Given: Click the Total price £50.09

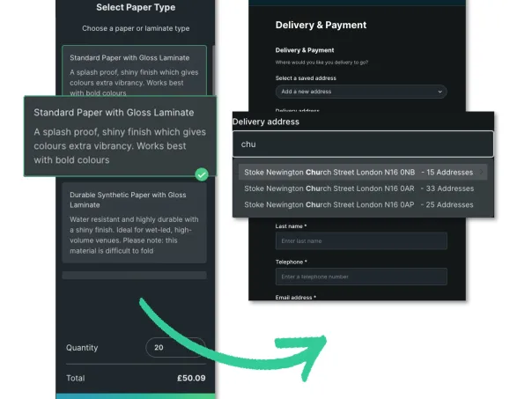Looking at the screenshot, I should [x=190, y=379].
